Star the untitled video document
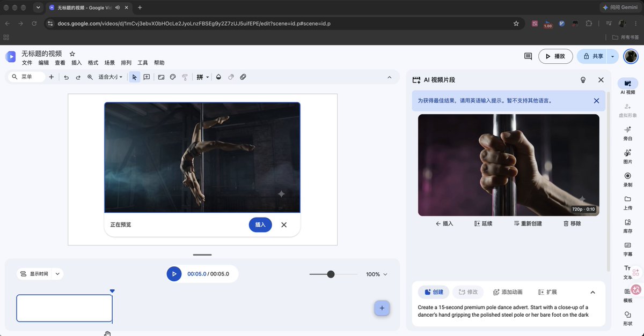644x336 pixels. click(x=72, y=54)
